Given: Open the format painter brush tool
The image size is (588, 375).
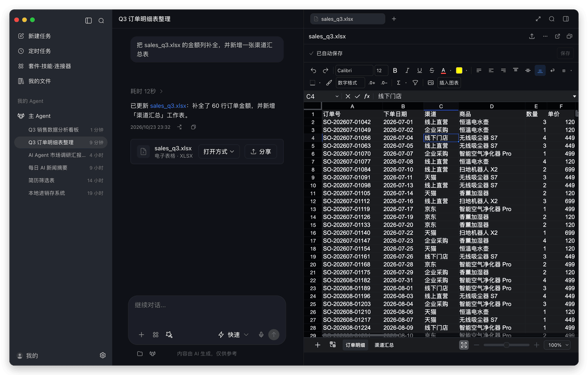Looking at the screenshot, I should pyautogui.click(x=329, y=83).
